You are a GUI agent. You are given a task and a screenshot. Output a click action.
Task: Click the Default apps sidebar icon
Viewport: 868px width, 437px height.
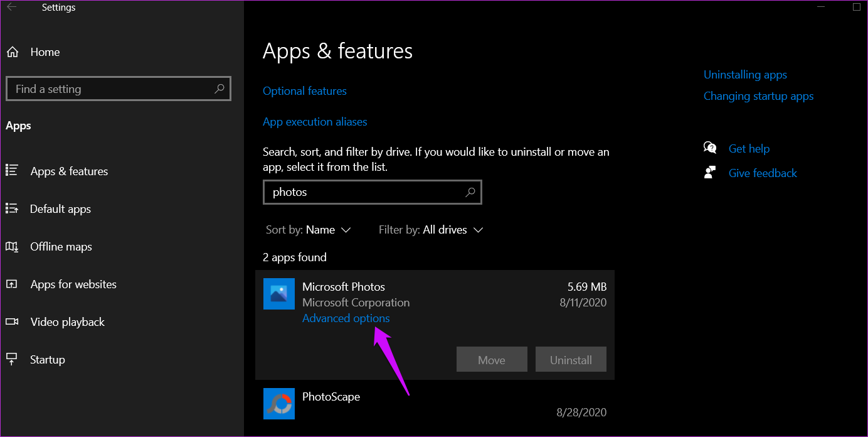[x=11, y=208]
